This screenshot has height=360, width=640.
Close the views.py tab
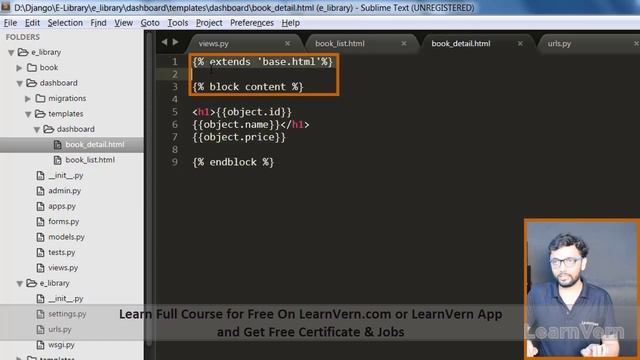point(287,43)
